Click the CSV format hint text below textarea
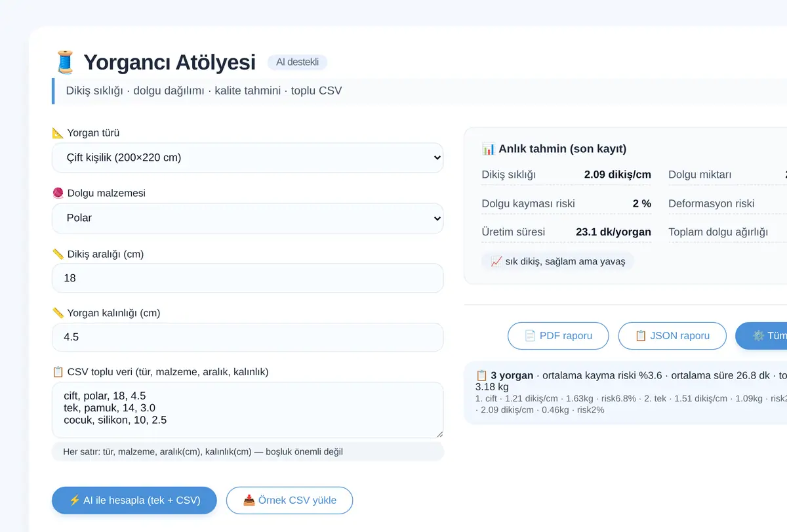Screen dimensions: 787x532 203,451
